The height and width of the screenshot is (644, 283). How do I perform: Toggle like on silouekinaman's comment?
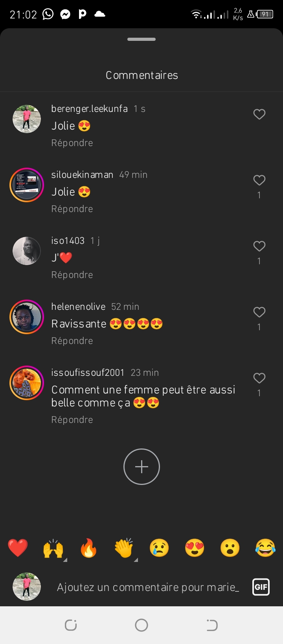point(259,180)
